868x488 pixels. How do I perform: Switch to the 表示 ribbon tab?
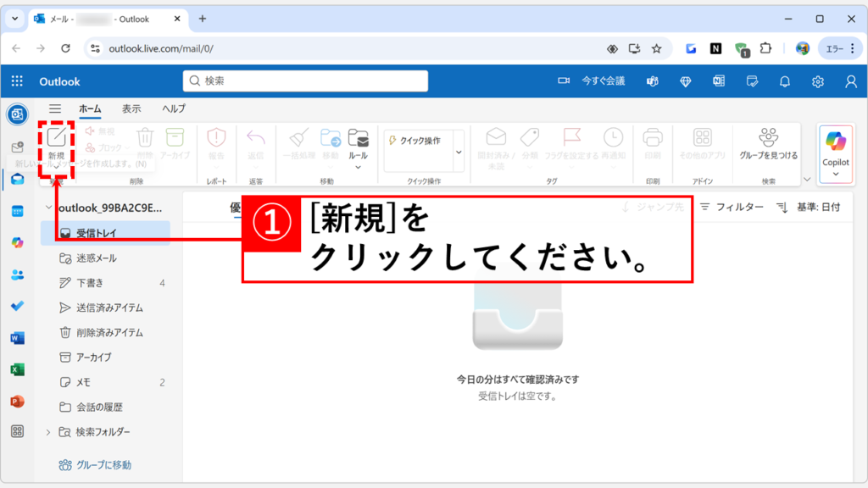tap(131, 108)
